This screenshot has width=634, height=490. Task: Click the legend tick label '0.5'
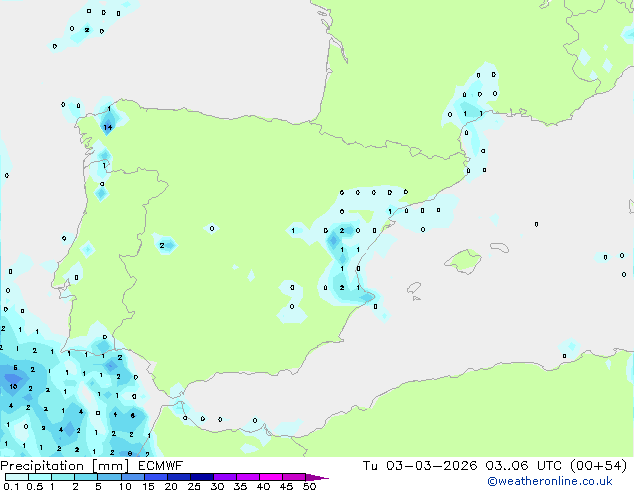point(35,486)
